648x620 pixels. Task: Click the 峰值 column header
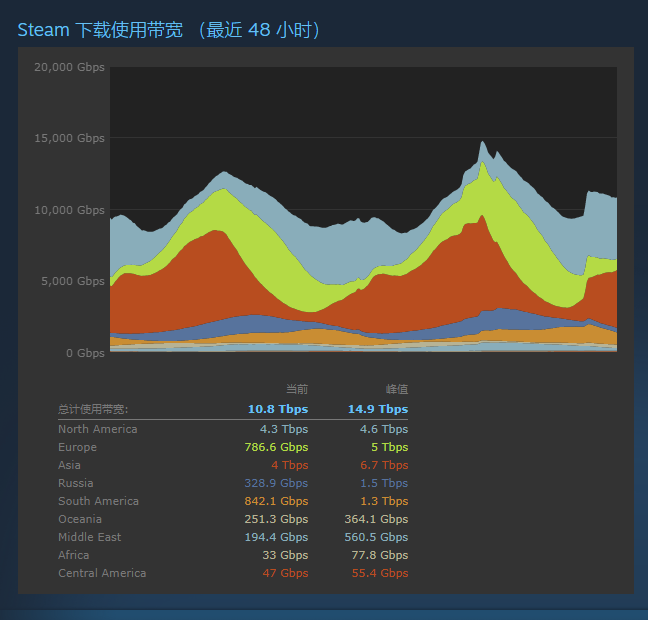[397, 389]
